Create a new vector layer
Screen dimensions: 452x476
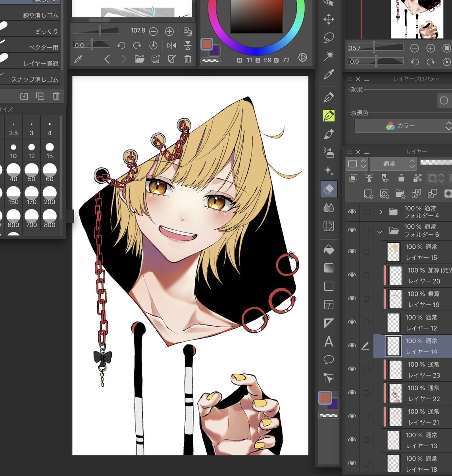[x=384, y=194]
